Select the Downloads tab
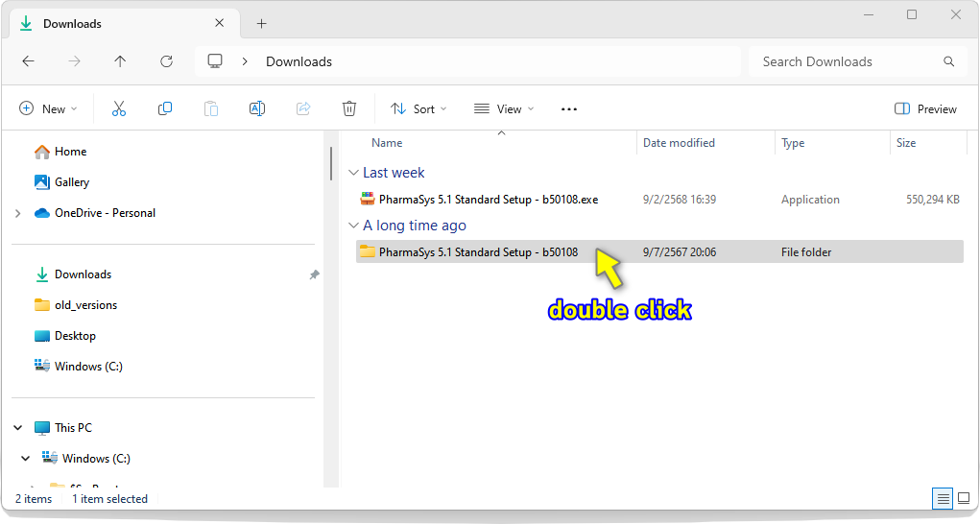Viewport: 980px width, 524px height. coord(125,24)
